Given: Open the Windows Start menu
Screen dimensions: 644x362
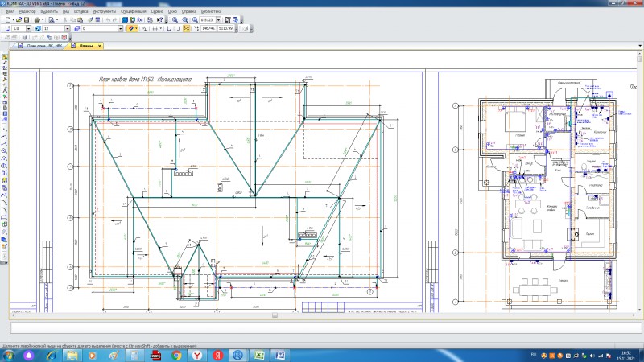Looking at the screenshot, I should pos(10,355).
